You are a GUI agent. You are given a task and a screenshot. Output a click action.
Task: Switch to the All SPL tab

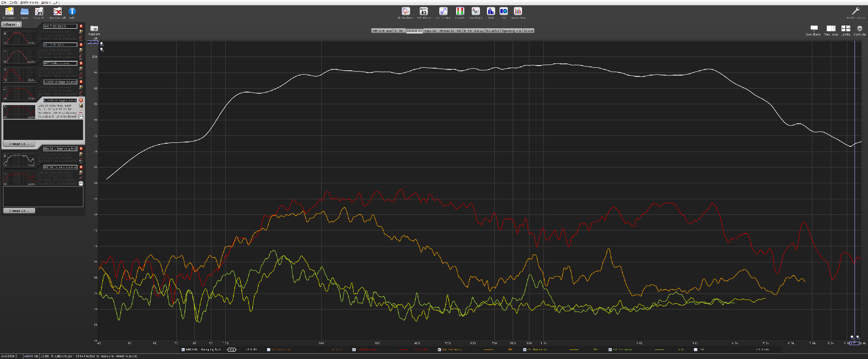point(399,31)
